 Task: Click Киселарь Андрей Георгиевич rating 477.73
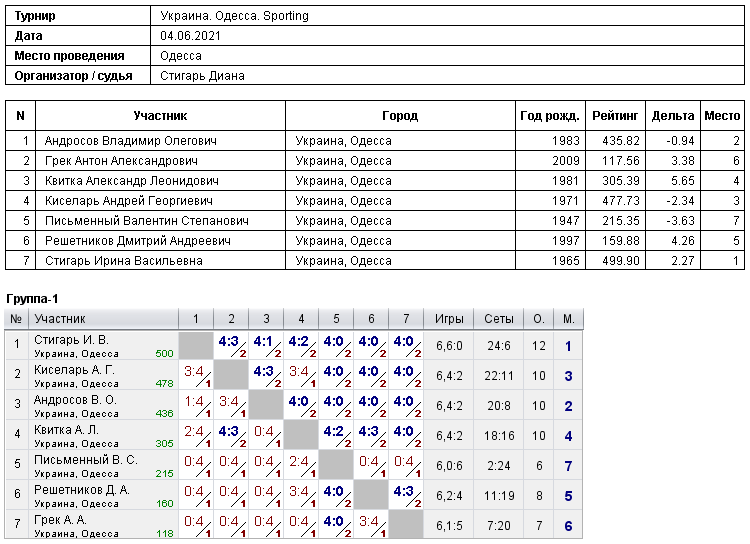point(621,200)
